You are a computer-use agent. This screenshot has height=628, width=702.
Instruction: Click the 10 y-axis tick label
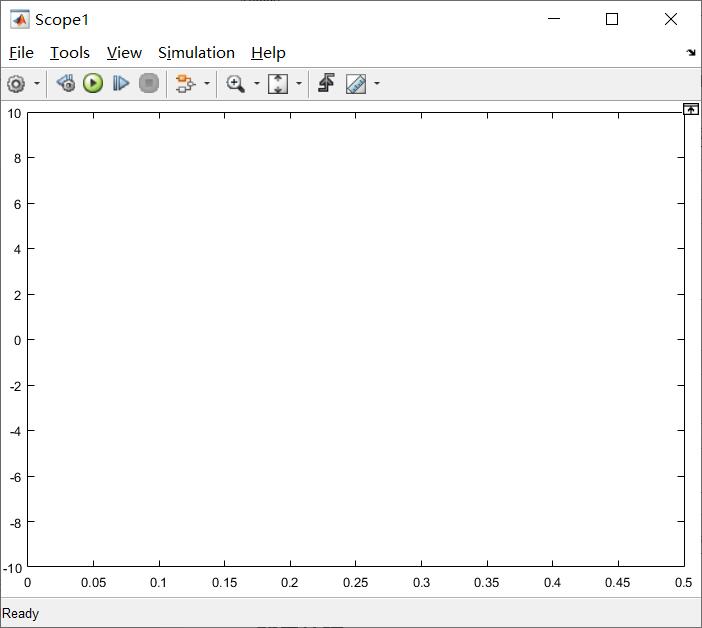(x=14, y=114)
